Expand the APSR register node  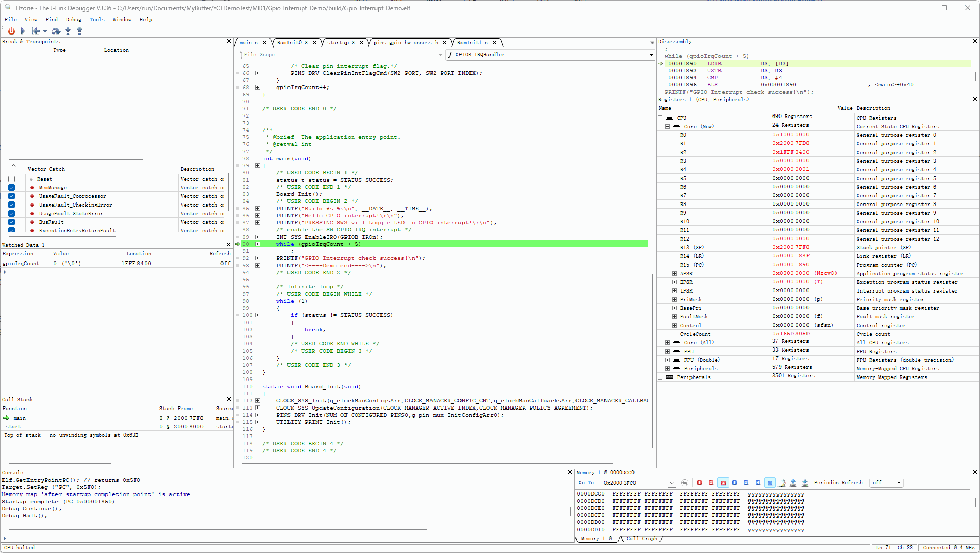pos(674,274)
